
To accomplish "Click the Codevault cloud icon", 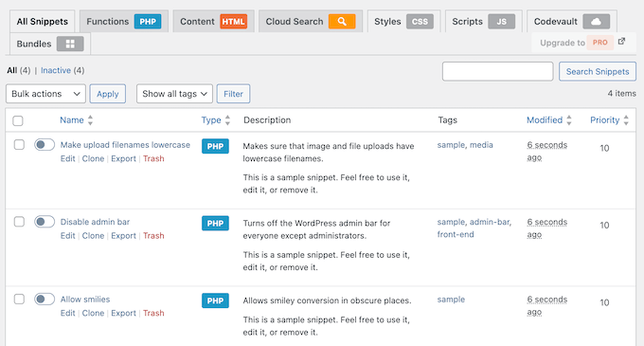I will pyautogui.click(x=597, y=22).
